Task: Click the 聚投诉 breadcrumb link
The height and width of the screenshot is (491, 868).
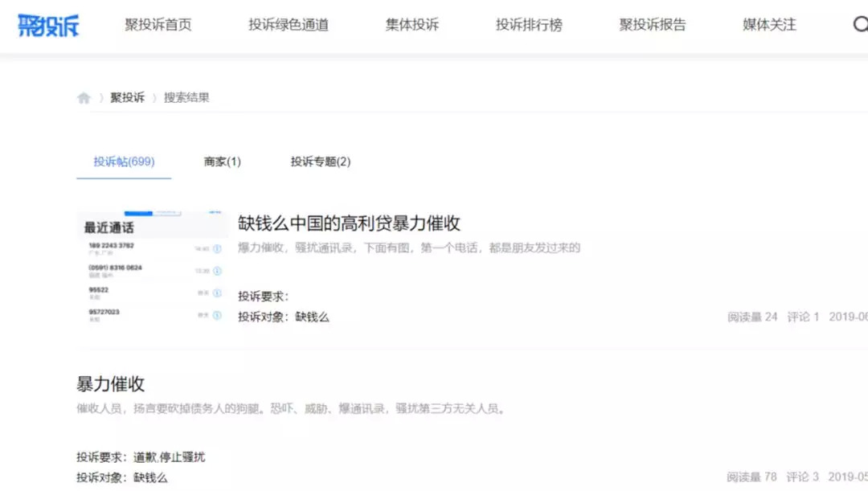Action: coord(128,98)
